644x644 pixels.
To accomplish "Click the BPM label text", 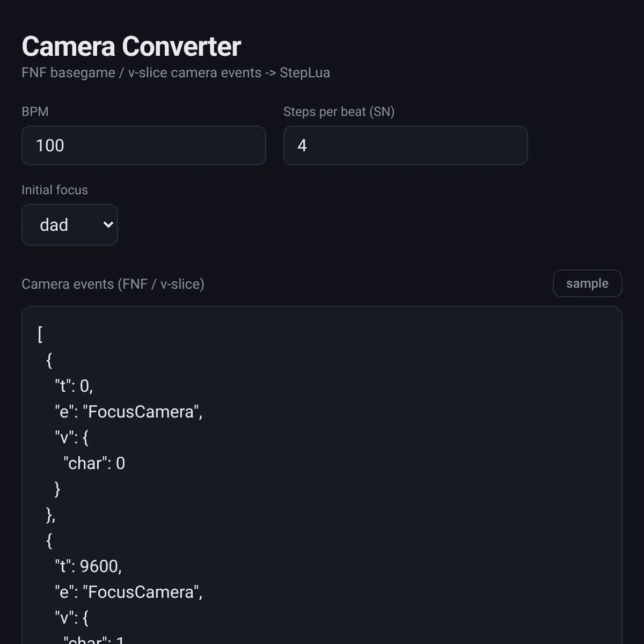I will [x=35, y=112].
